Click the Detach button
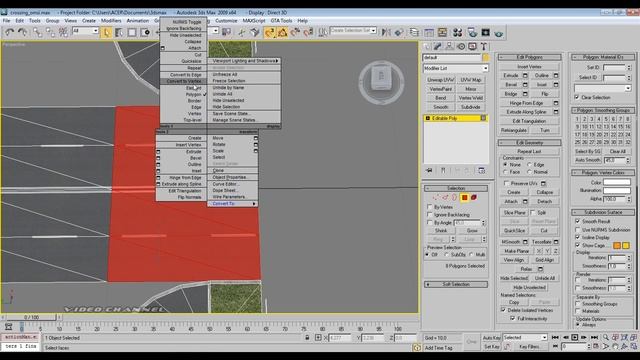640x360 pixels. [x=544, y=201]
